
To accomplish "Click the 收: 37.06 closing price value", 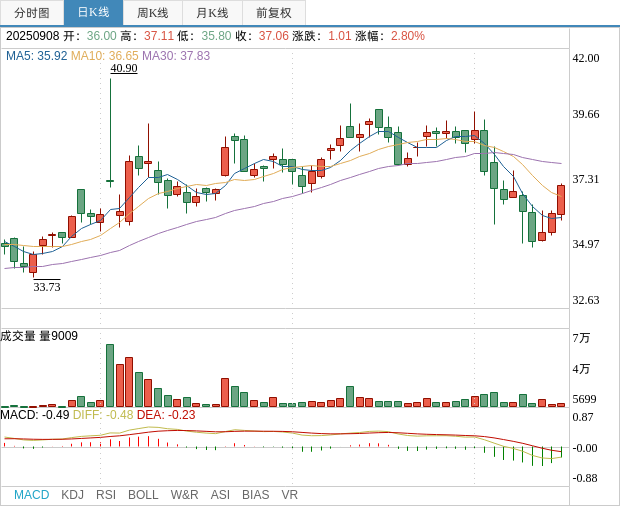I will (x=262, y=36).
